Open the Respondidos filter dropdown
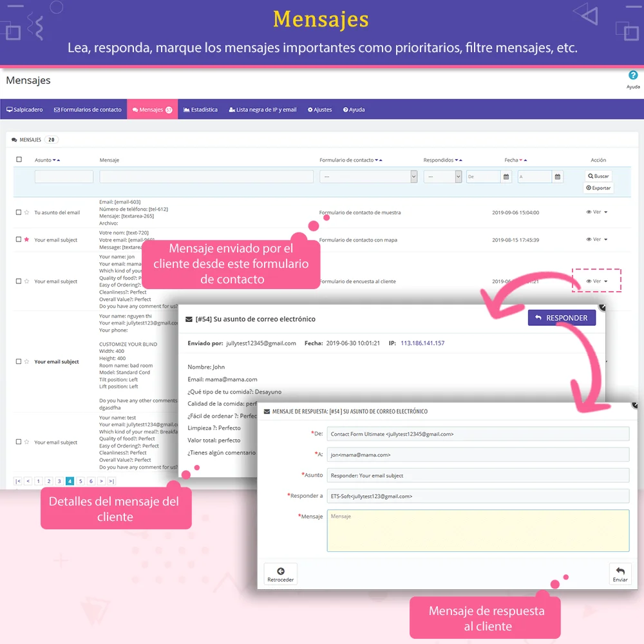The width and height of the screenshot is (644, 644). (x=443, y=176)
